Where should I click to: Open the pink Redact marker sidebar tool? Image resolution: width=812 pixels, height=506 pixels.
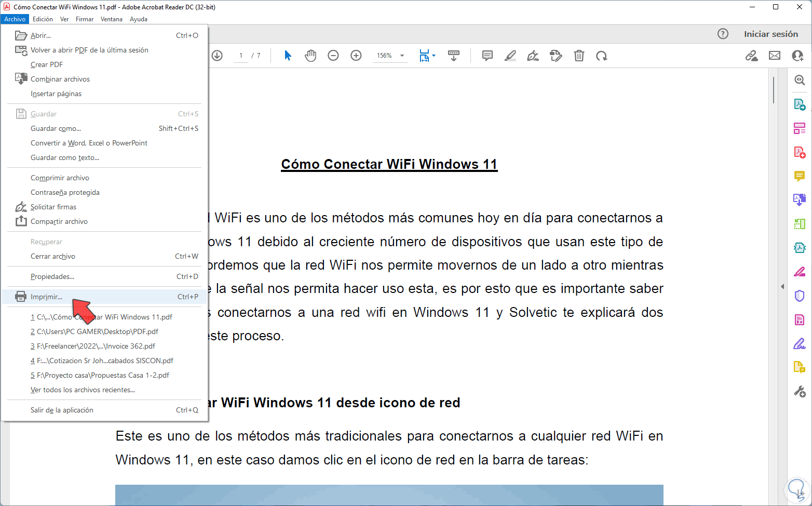coord(800,272)
